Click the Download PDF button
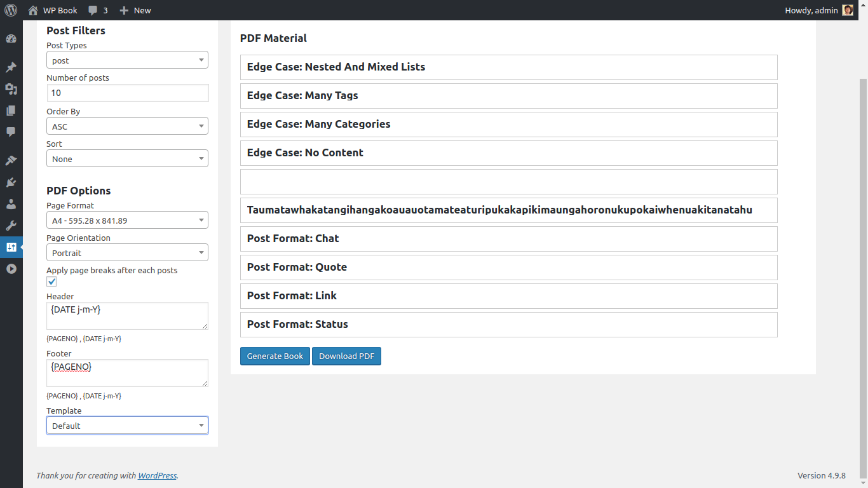 coord(346,356)
